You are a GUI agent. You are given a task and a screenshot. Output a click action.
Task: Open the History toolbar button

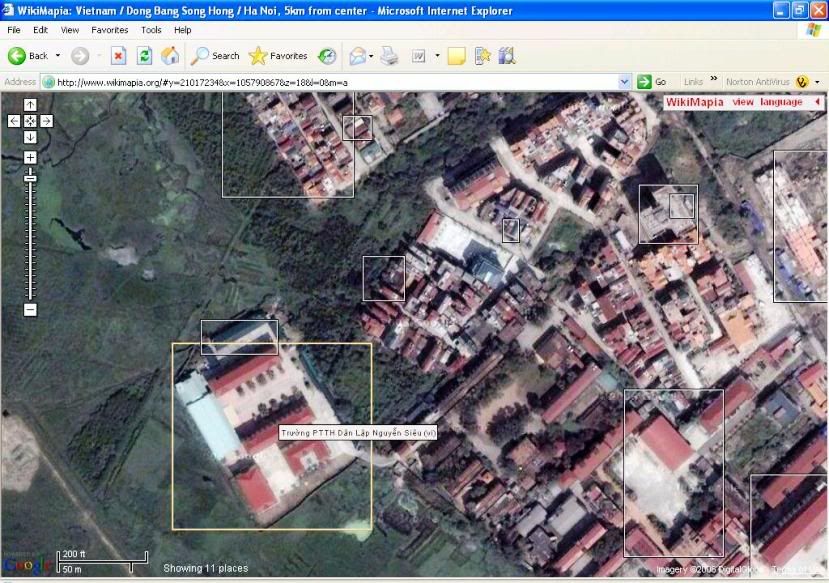tap(327, 56)
